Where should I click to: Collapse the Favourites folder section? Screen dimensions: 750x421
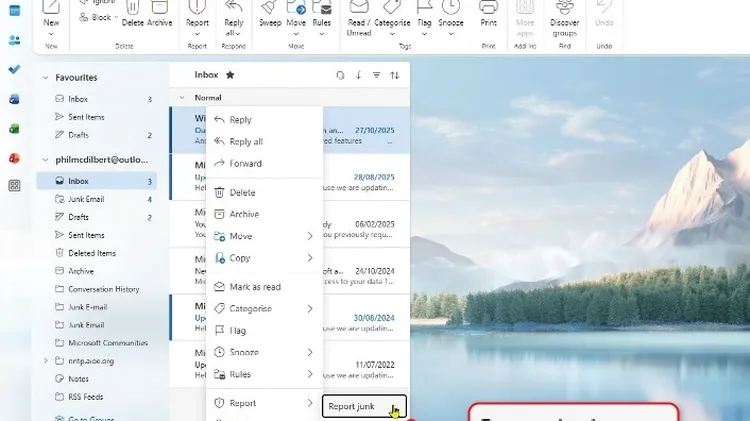pyautogui.click(x=45, y=77)
